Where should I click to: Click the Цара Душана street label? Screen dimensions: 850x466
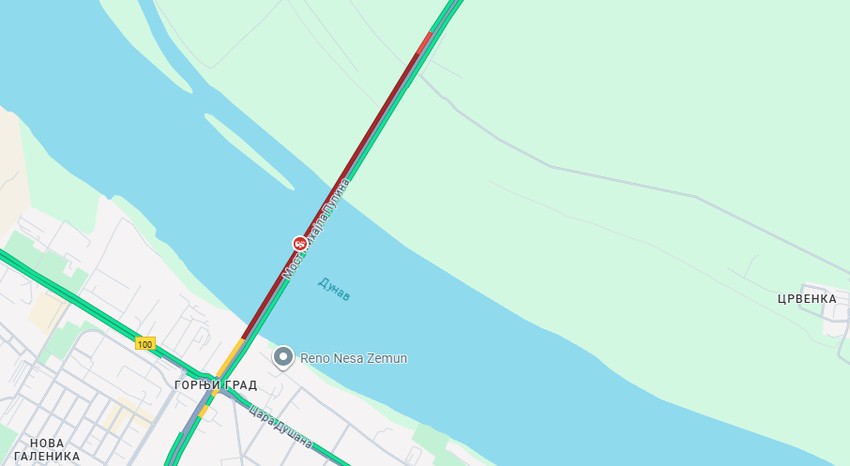tap(280, 427)
